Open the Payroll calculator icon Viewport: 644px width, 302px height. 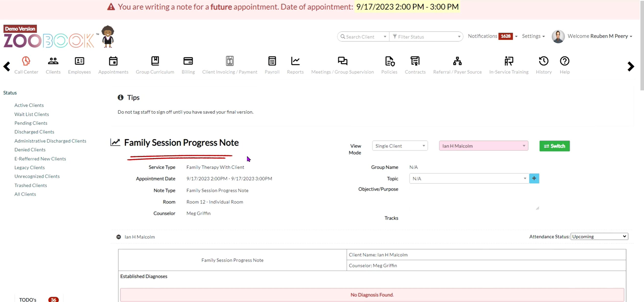(272, 61)
